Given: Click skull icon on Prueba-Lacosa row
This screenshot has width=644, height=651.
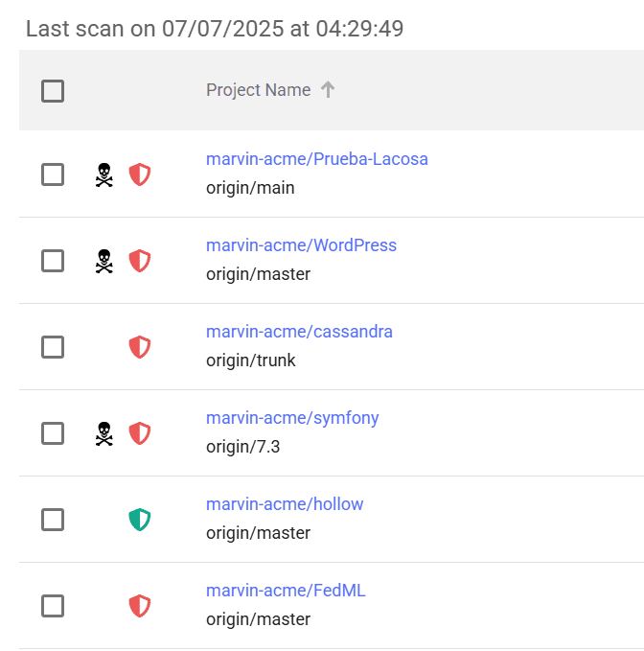Looking at the screenshot, I should 103,174.
